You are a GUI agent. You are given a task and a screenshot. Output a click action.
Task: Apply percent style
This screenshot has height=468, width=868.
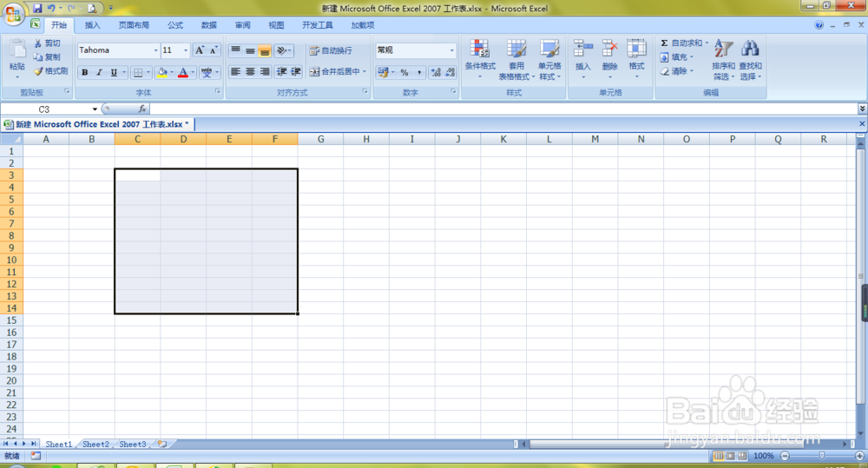pyautogui.click(x=404, y=72)
